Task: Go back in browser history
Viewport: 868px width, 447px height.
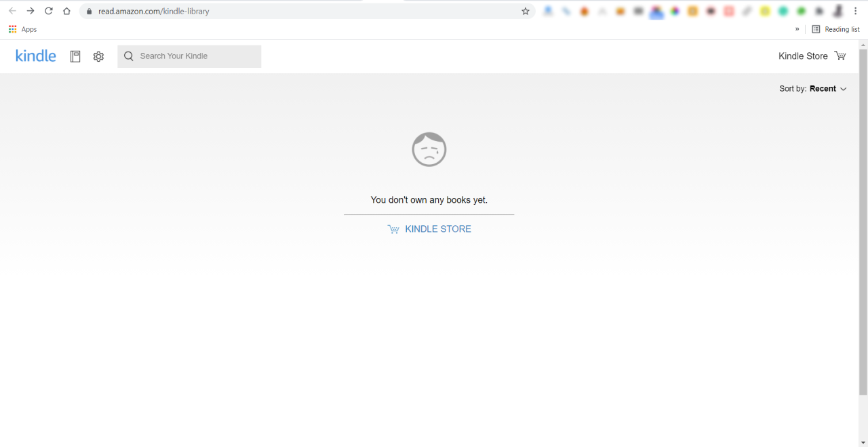Action: [12, 11]
